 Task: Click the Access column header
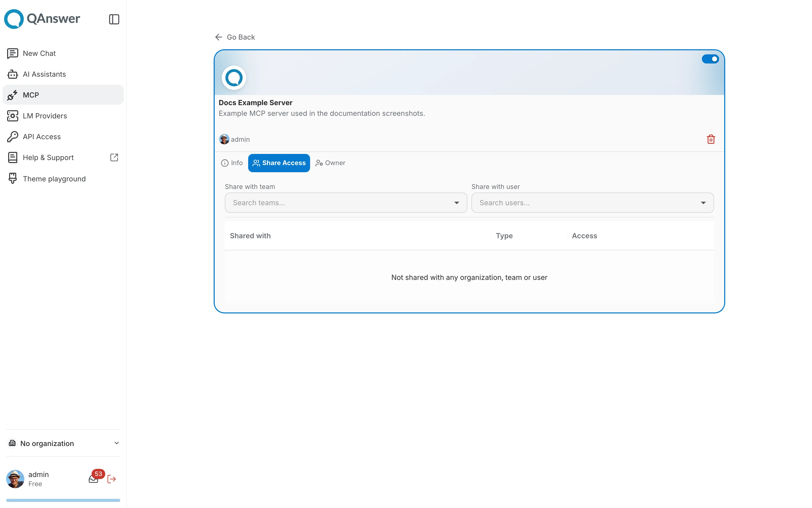[584, 236]
